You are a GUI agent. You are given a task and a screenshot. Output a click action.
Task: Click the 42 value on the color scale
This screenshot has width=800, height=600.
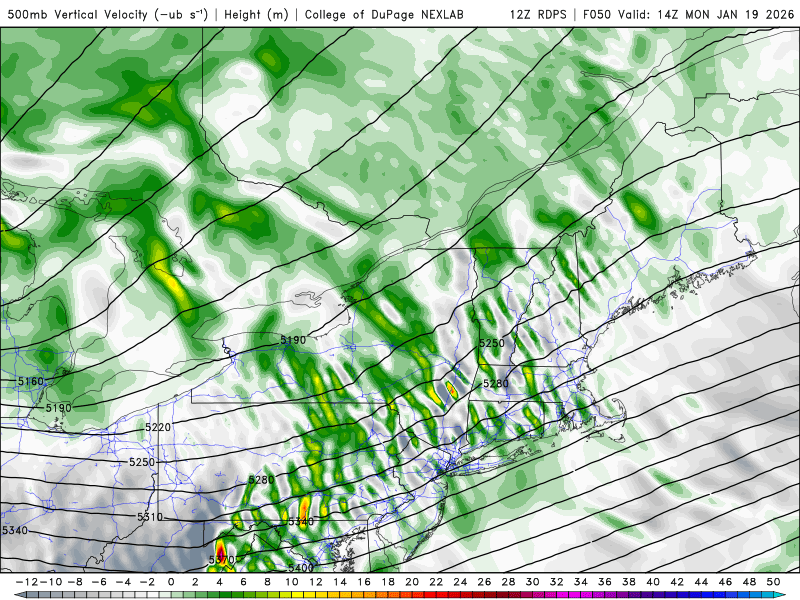coord(677,582)
